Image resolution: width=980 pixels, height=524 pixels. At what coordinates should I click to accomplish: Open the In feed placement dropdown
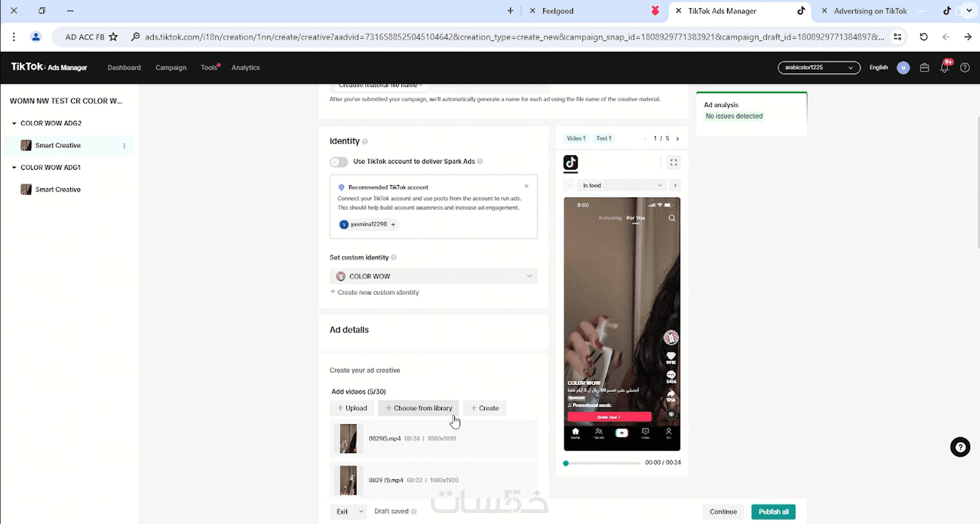click(x=622, y=185)
